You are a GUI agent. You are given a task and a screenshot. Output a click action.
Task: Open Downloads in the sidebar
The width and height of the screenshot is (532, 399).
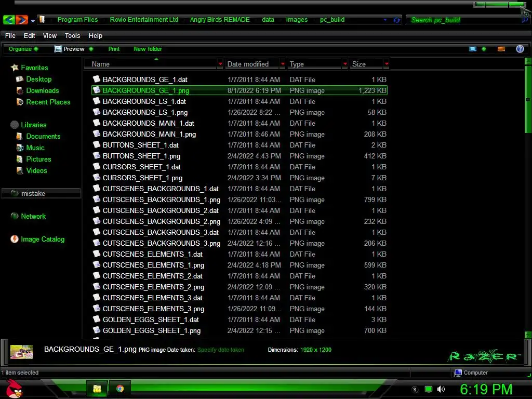pos(43,90)
